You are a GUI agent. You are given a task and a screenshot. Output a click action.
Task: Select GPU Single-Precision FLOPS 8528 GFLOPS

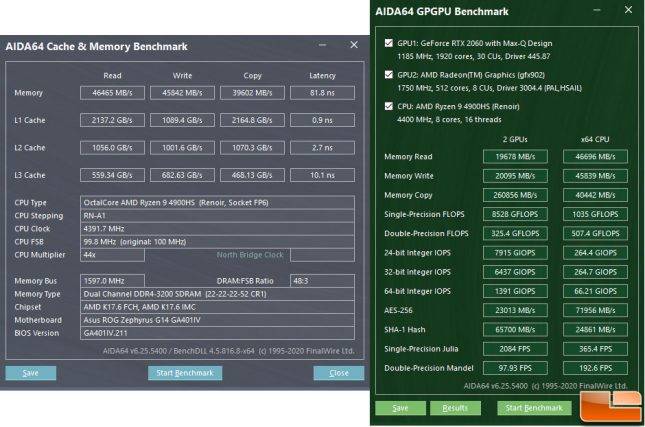[x=515, y=214]
